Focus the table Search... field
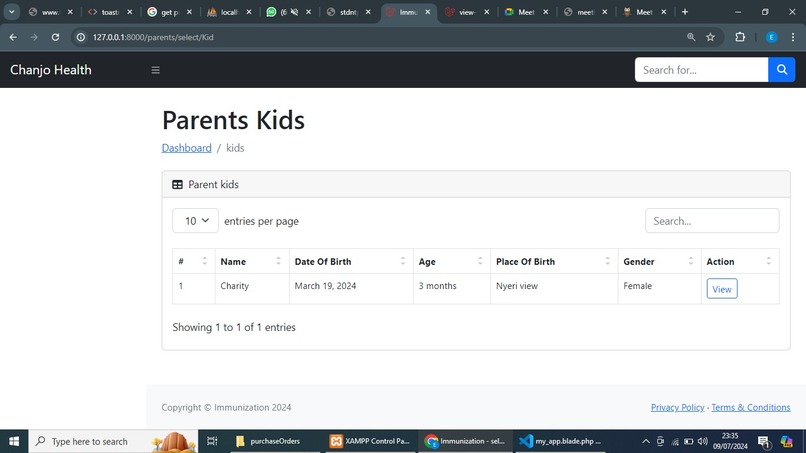This screenshot has height=453, width=806. (712, 221)
